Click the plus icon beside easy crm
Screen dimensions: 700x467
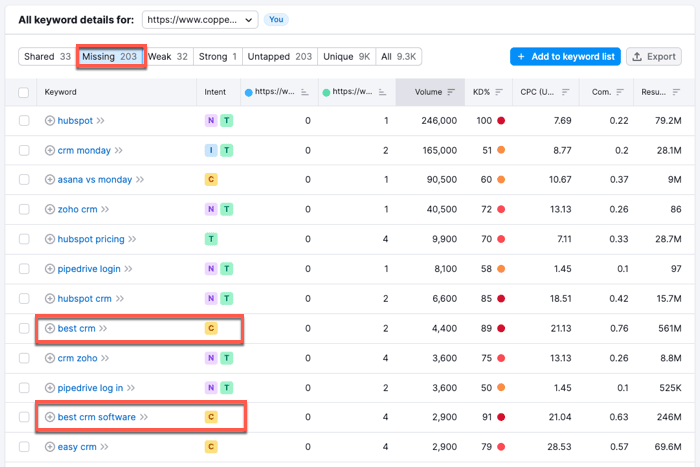tap(50, 447)
